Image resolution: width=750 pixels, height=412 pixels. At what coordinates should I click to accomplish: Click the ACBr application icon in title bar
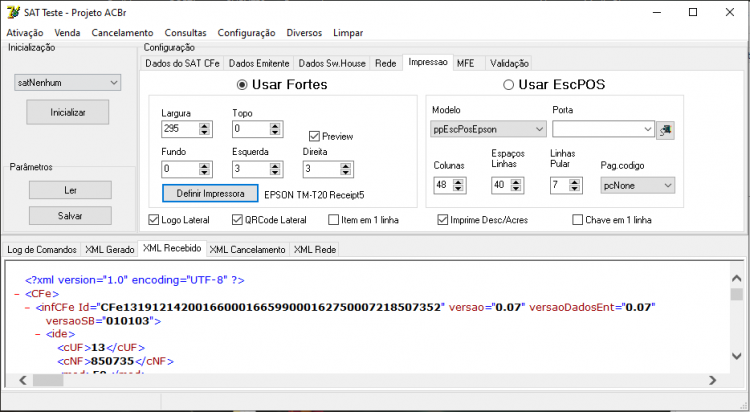click(x=13, y=12)
